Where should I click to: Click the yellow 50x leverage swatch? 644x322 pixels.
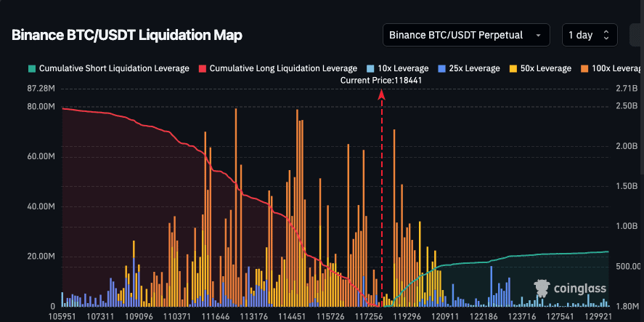point(513,68)
